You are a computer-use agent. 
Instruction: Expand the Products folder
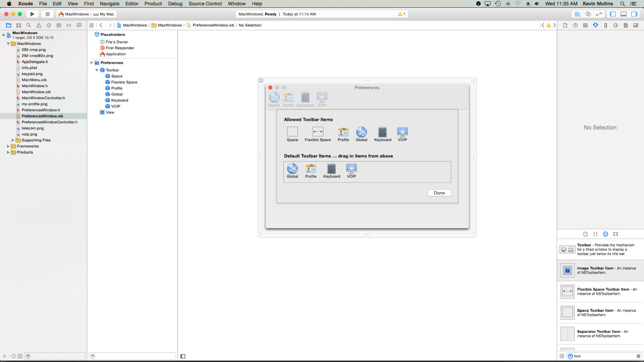8,152
